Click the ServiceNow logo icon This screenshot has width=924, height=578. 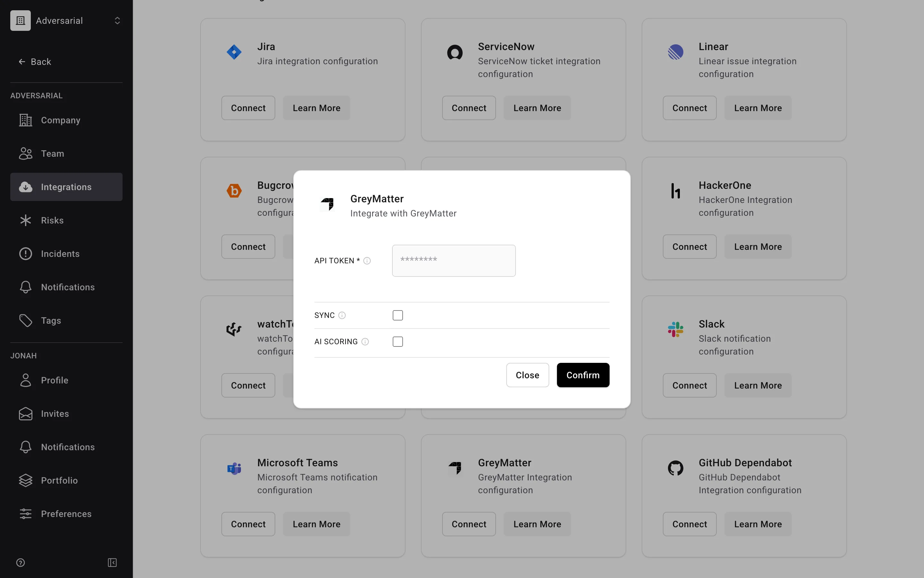coord(455,52)
